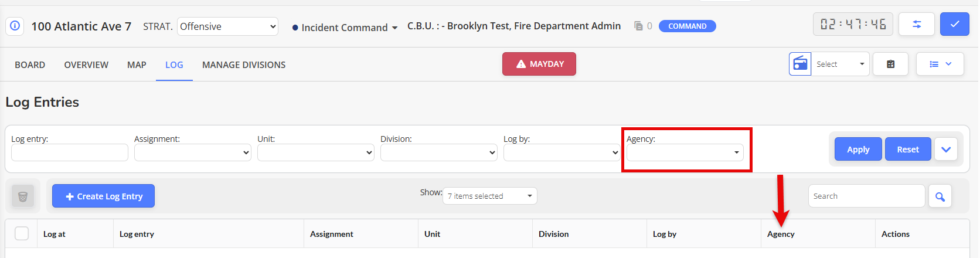The width and height of the screenshot is (980, 258).
Task: Expand filters with the chevron beside Reset
Action: point(946,150)
